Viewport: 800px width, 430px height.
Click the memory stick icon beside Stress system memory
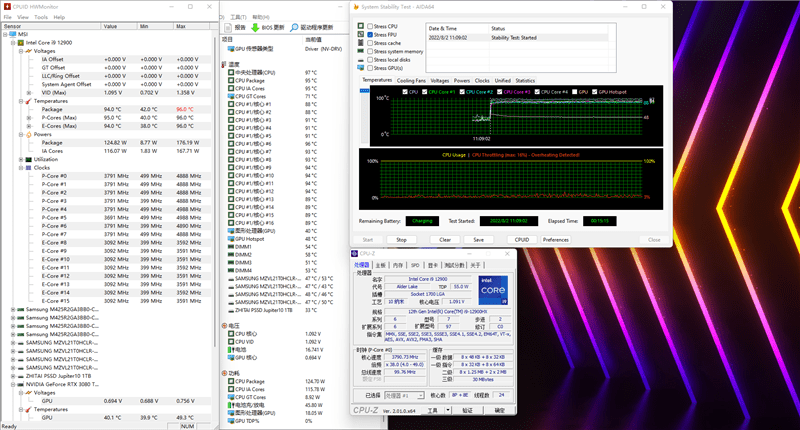(x=361, y=51)
